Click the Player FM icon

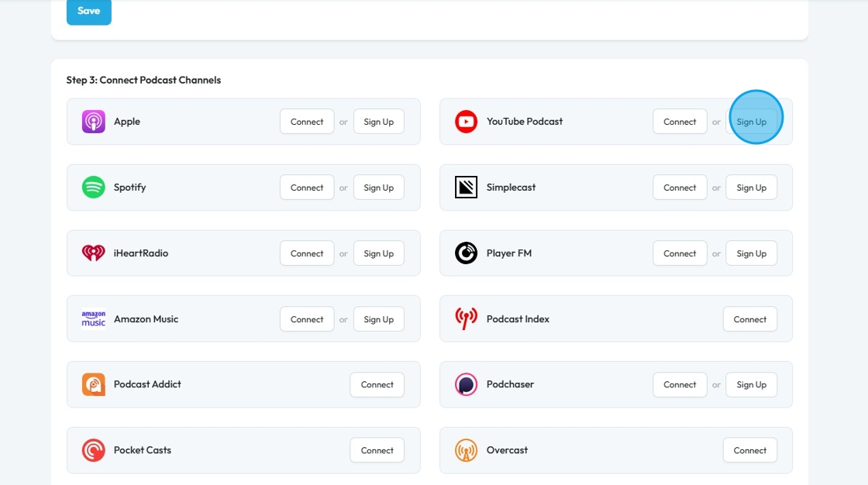467,253
